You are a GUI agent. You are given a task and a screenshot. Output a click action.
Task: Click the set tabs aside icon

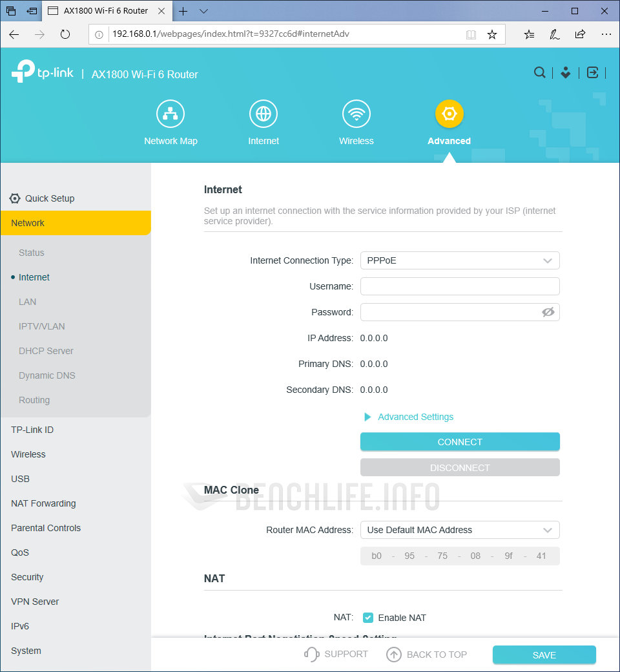pyautogui.click(x=32, y=11)
